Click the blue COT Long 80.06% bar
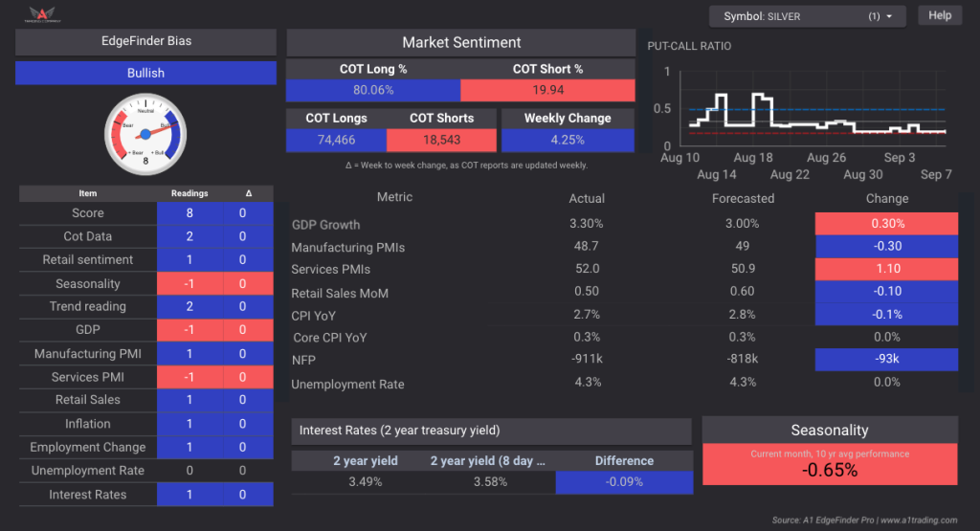 click(373, 90)
